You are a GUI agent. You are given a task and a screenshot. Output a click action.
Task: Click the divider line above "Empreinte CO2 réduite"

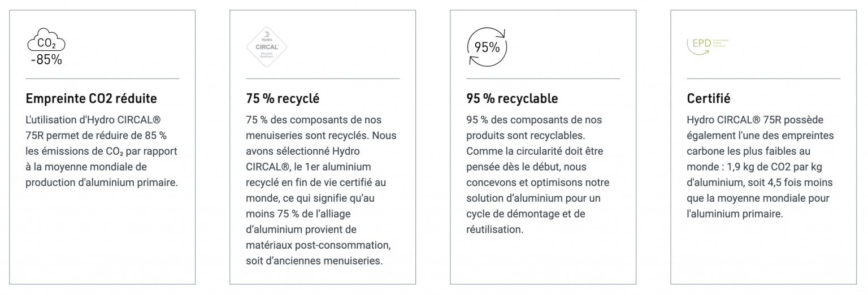coord(102,79)
